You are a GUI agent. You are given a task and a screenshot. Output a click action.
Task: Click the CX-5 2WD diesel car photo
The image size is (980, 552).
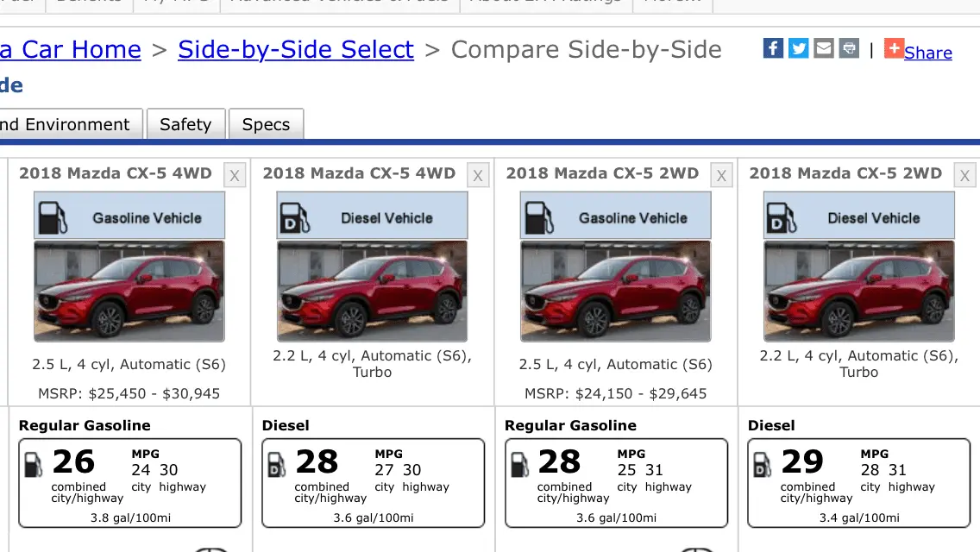pos(859,291)
